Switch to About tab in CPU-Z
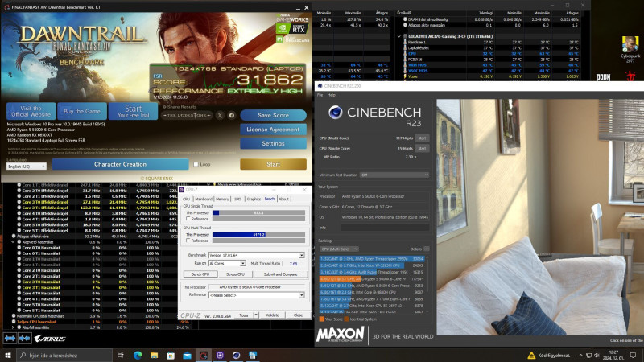The image size is (644, 362). pos(284,199)
